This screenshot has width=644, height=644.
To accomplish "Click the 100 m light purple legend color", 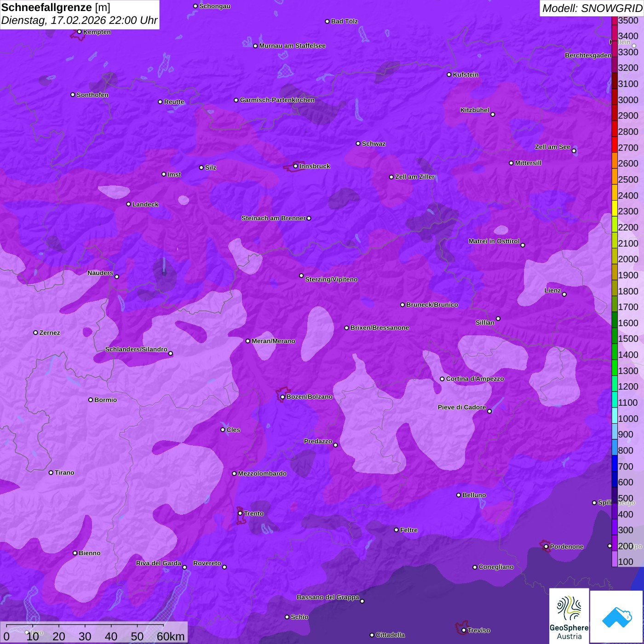I will pyautogui.click(x=615, y=559).
